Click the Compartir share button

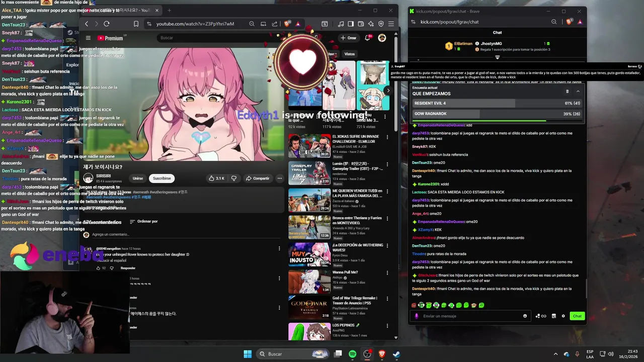pos(257,178)
